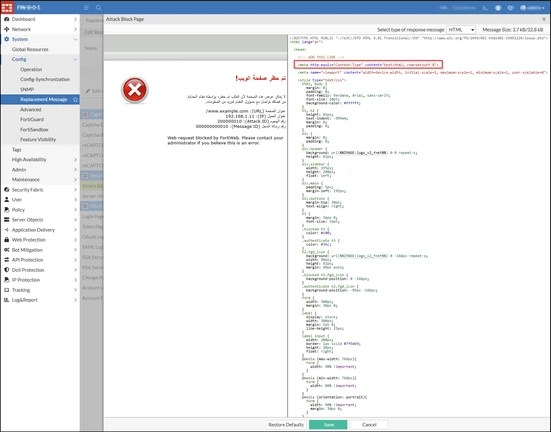Viewport: 551px width, 432px height.
Task: Click the Security Fabric icon
Action: pyautogui.click(x=6, y=189)
